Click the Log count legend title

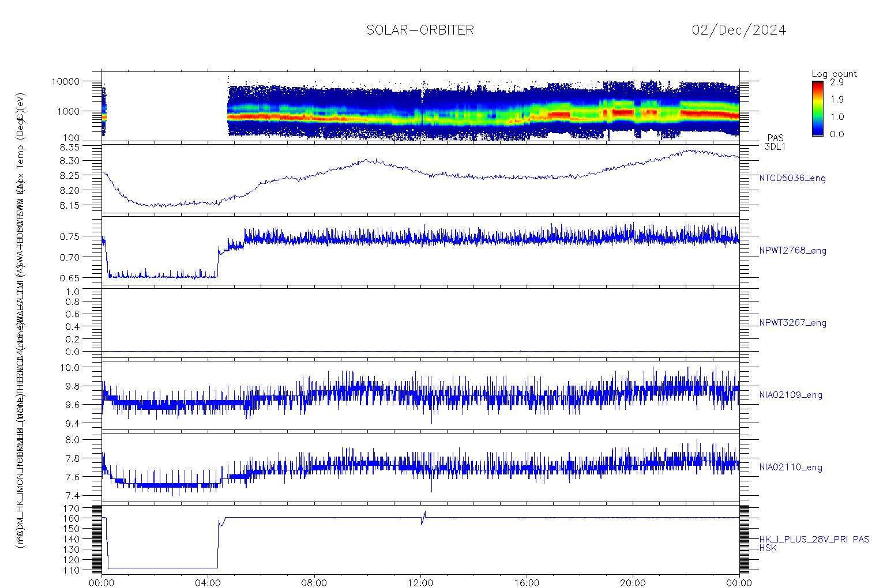coord(834,74)
